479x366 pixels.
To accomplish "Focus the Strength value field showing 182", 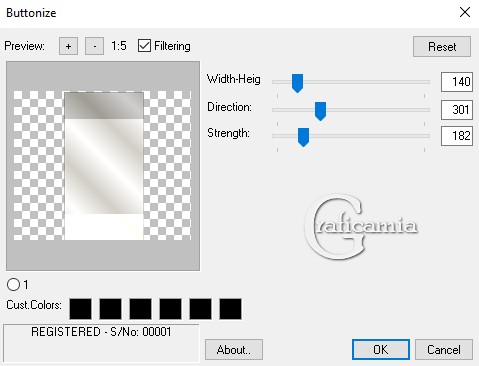I will 457,136.
